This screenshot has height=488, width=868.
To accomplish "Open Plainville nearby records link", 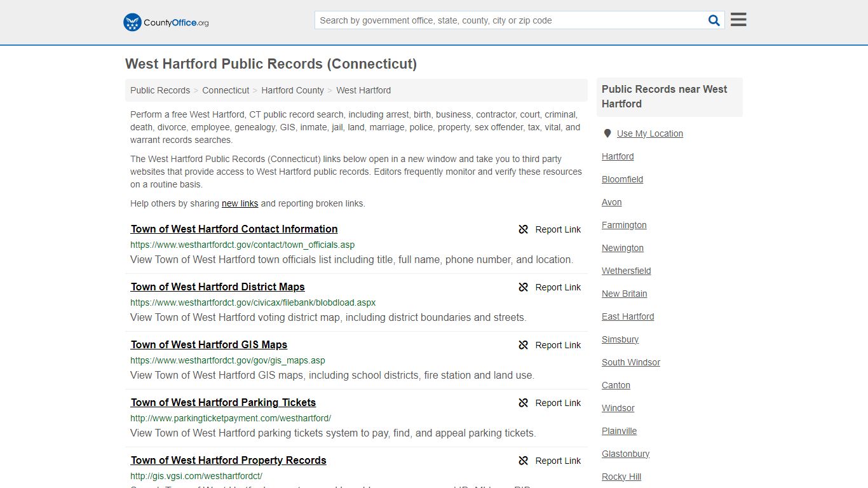I will tap(620, 431).
